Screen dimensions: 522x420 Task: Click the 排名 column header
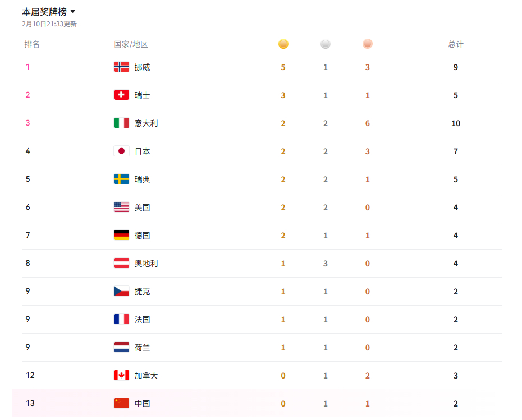click(32, 44)
